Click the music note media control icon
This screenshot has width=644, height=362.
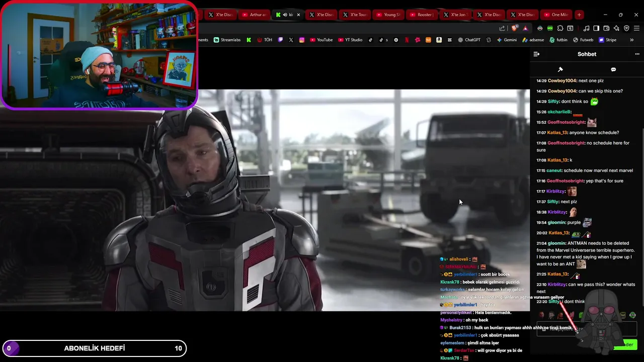(587, 28)
